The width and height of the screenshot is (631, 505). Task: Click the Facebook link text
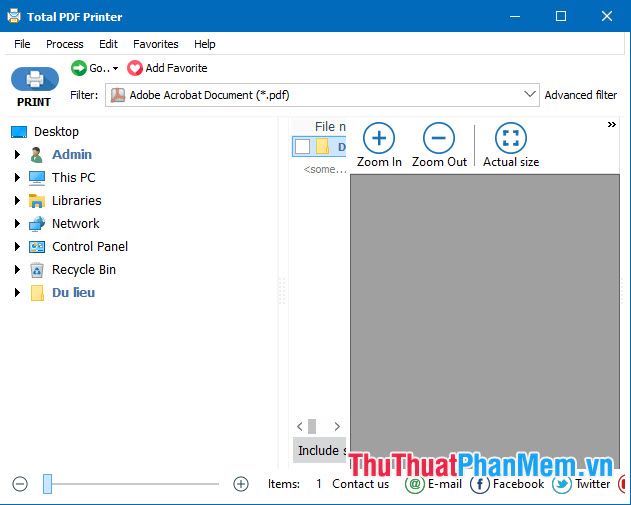[518, 484]
